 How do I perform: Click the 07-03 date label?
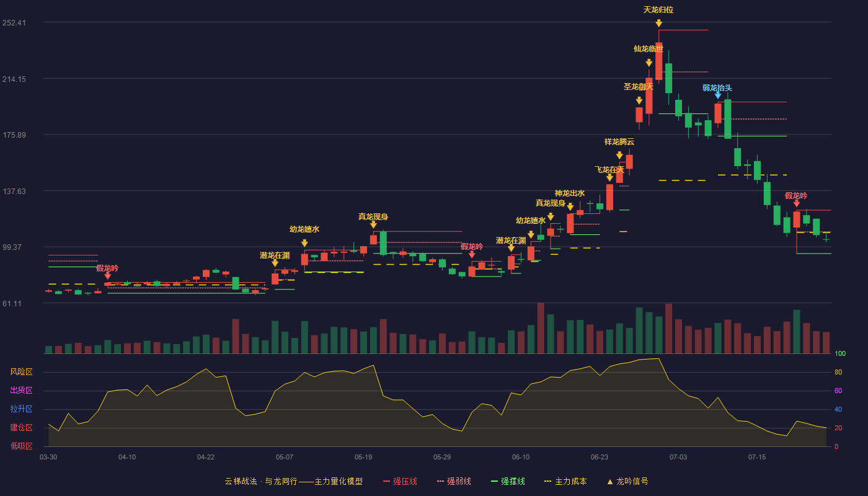click(678, 457)
